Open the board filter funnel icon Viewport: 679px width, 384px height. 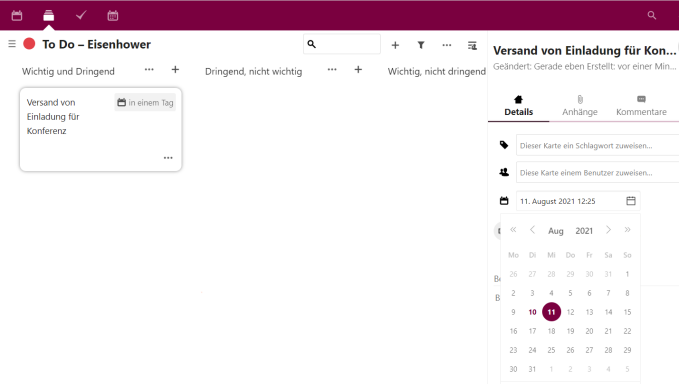421,45
